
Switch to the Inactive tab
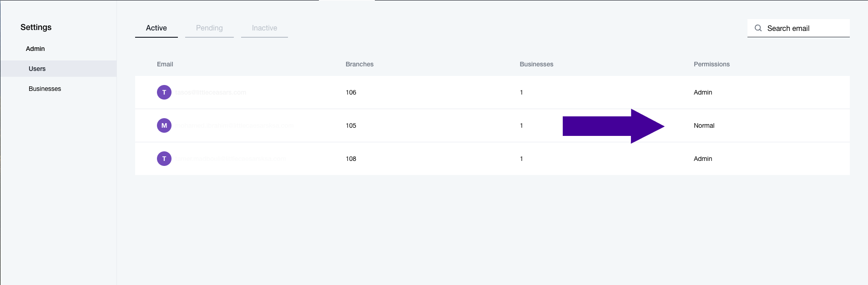click(x=264, y=28)
